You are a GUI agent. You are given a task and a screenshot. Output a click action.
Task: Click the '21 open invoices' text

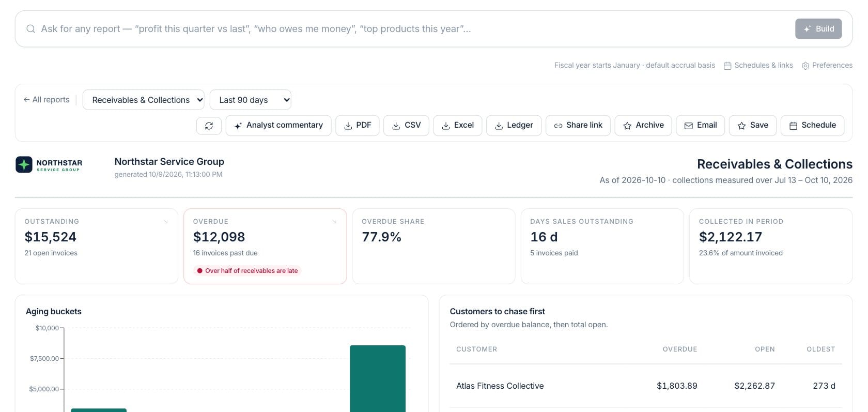tap(51, 253)
